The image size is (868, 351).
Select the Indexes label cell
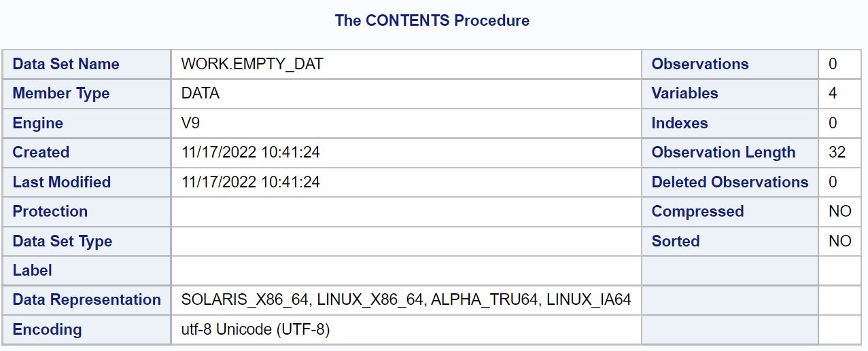pyautogui.click(x=730, y=123)
